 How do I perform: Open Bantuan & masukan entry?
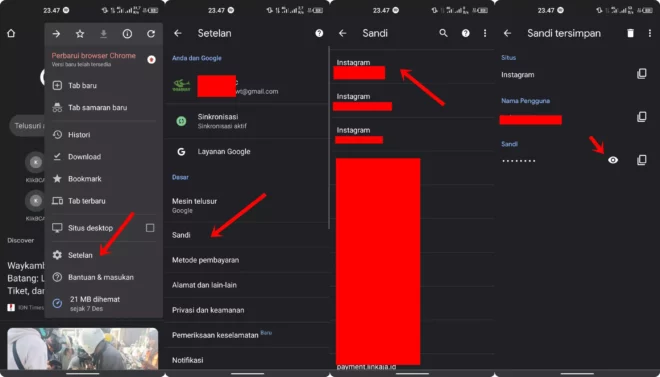coord(104,277)
